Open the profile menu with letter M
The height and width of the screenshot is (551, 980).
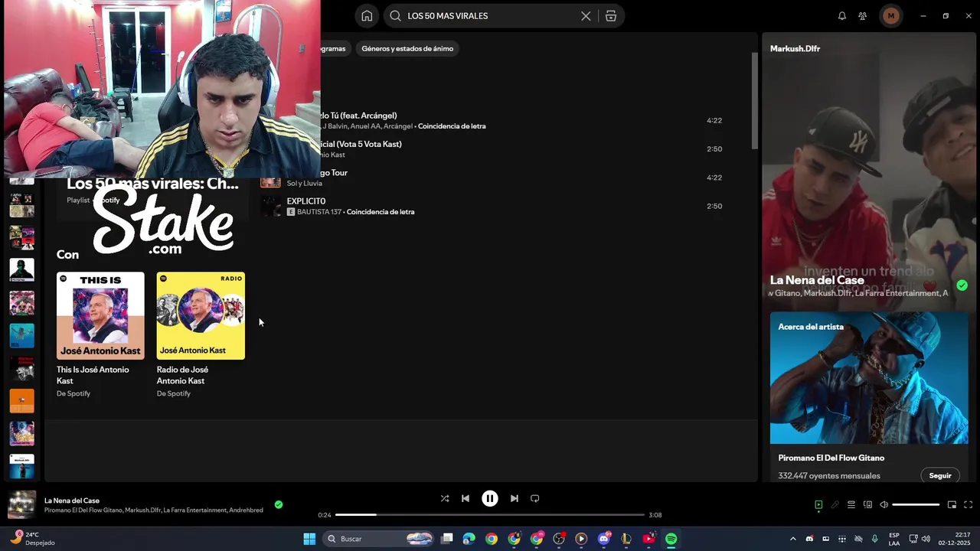[x=890, y=15]
